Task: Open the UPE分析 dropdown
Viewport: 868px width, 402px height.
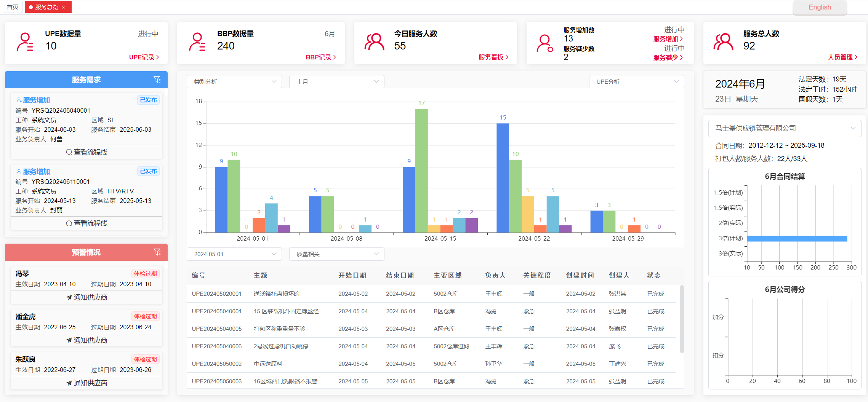Action: pyautogui.click(x=636, y=82)
